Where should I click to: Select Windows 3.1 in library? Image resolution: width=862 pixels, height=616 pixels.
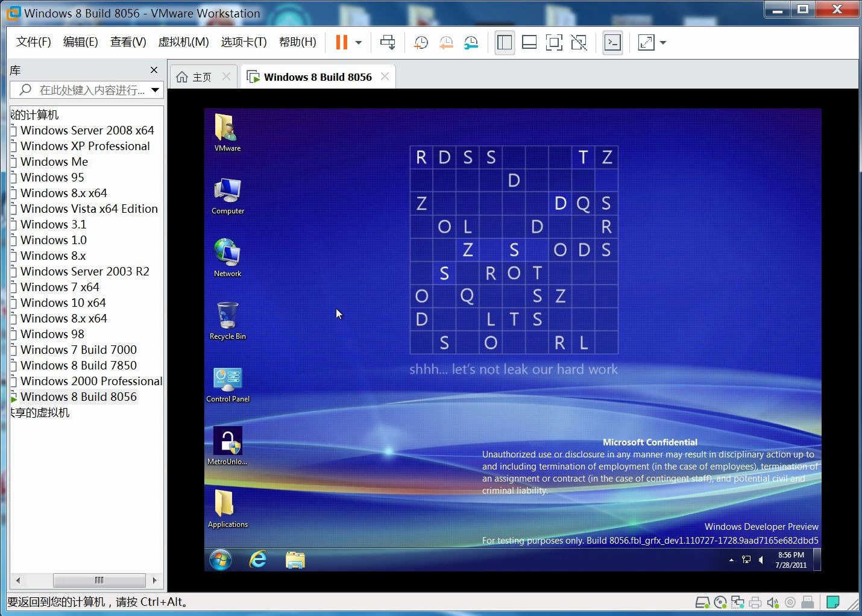pos(53,224)
